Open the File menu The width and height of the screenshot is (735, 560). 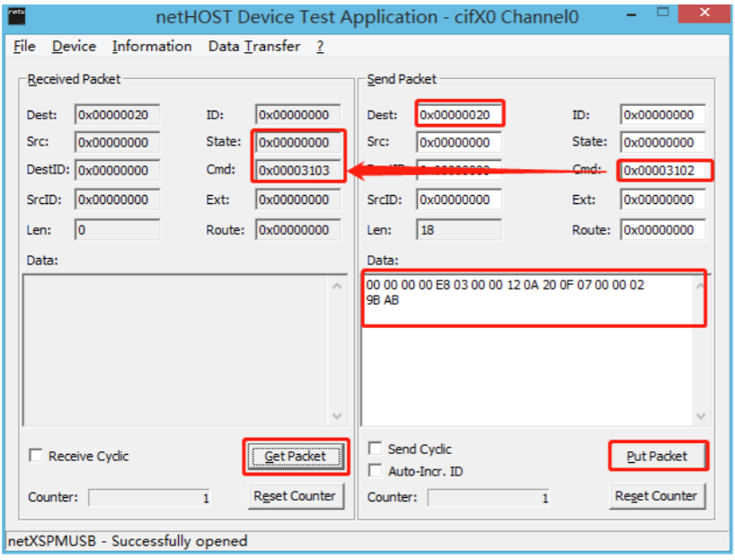[x=24, y=47]
